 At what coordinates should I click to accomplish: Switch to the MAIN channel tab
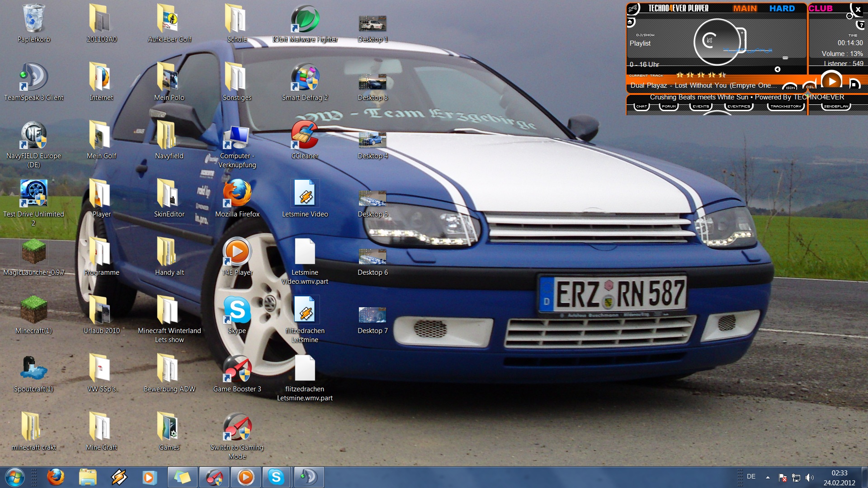point(745,8)
